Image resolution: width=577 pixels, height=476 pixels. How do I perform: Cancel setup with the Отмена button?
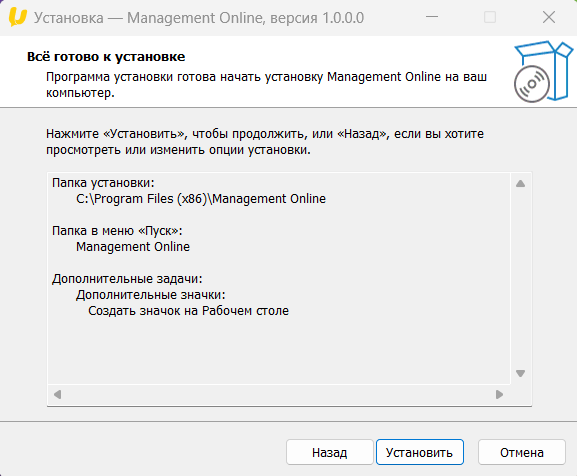tap(521, 452)
